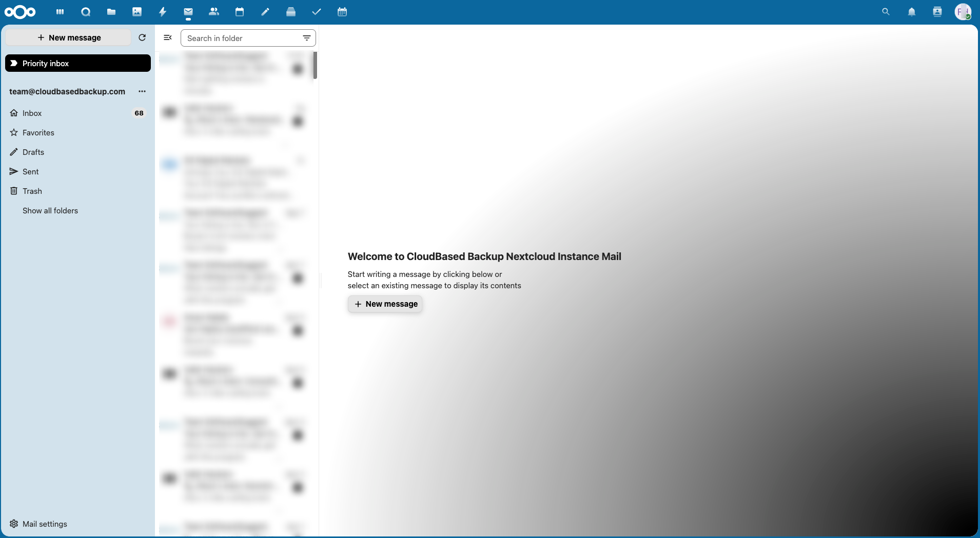
Task: Open the Contacts app icon
Action: point(214,12)
